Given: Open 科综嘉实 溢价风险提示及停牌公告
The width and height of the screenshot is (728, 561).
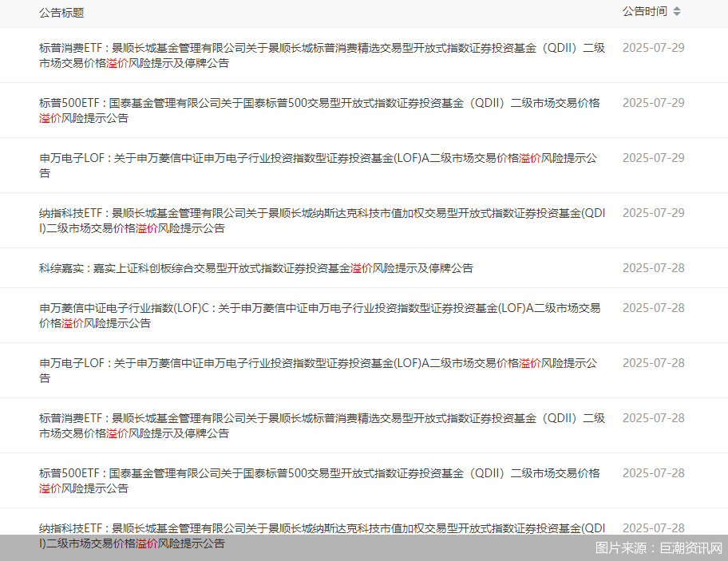Looking at the screenshot, I should [x=255, y=268].
